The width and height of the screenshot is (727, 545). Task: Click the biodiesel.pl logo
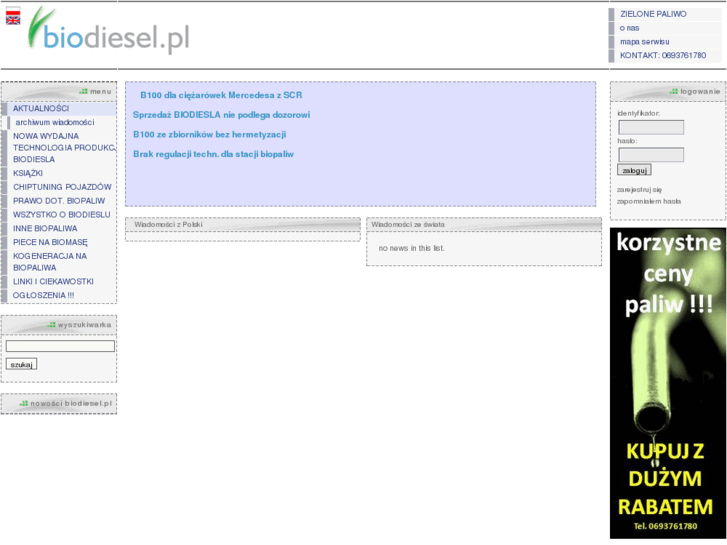[108, 30]
